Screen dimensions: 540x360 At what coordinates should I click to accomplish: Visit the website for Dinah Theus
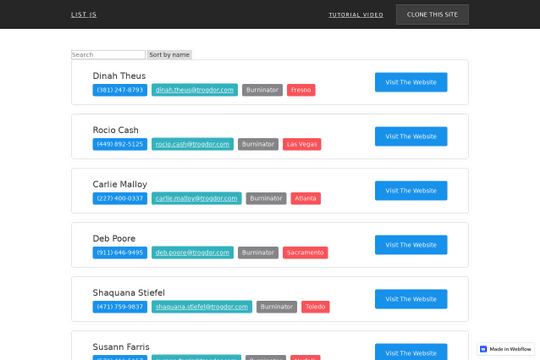coord(411,82)
